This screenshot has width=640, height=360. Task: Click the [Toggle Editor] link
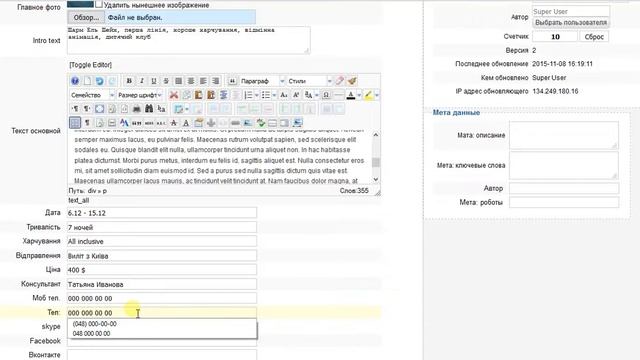[x=90, y=65]
